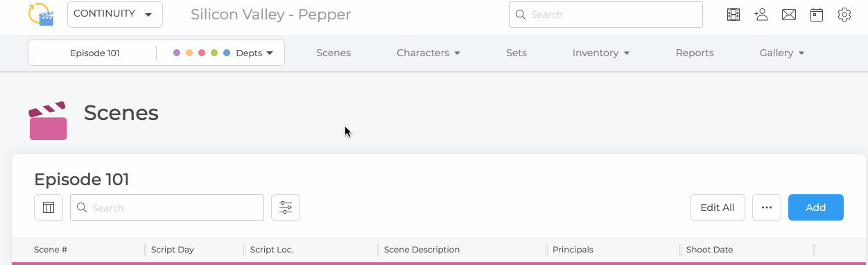This screenshot has height=265, width=868.
Task: Click the Episode 101 heading
Action: [82, 180]
